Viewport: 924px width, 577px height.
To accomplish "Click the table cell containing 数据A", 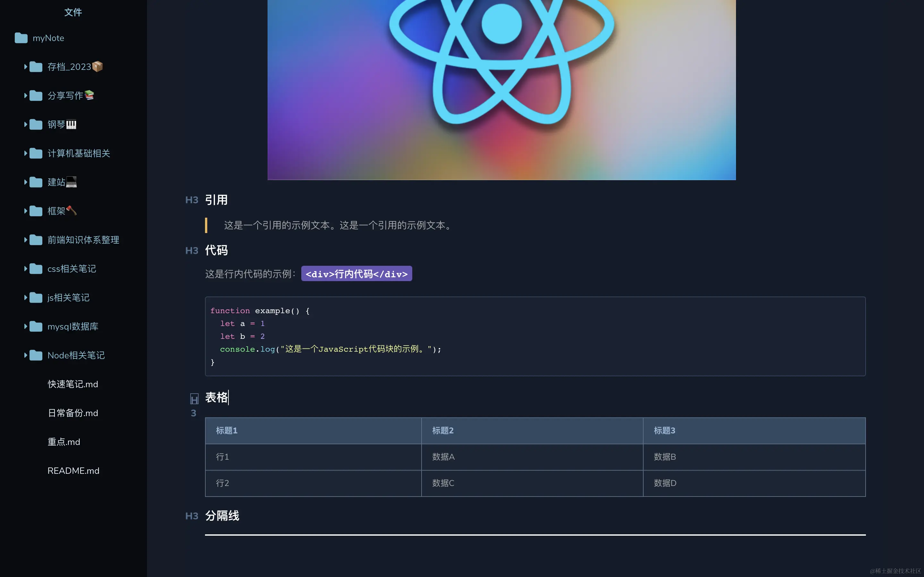I will [443, 457].
